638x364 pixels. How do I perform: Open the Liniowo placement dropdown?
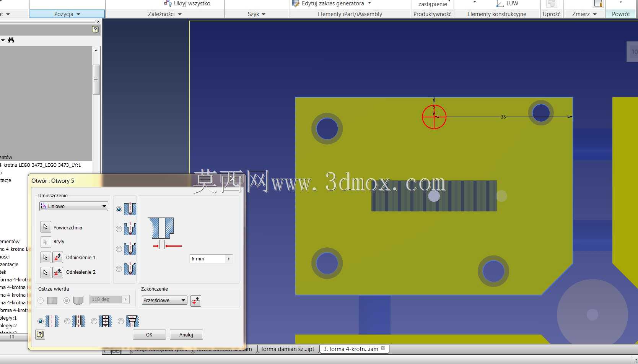[74, 206]
